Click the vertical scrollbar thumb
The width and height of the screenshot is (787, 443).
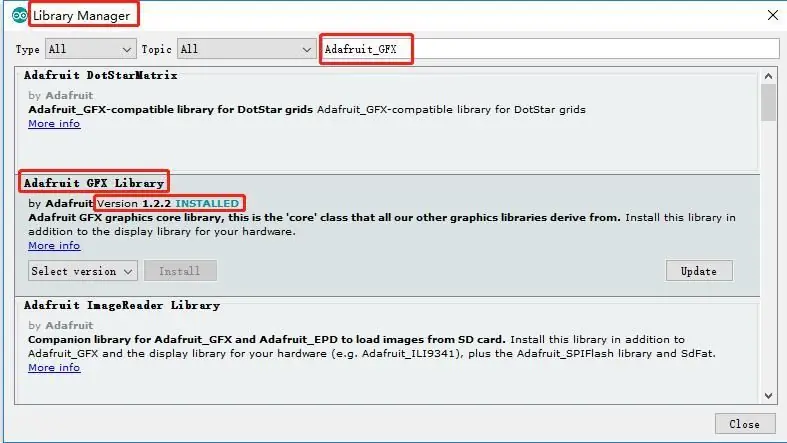768,102
